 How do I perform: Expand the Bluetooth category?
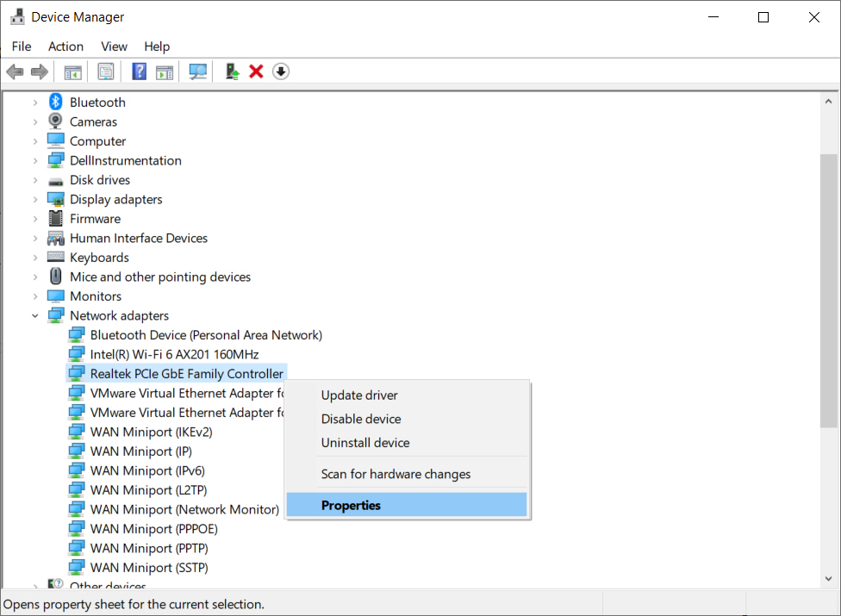35,103
